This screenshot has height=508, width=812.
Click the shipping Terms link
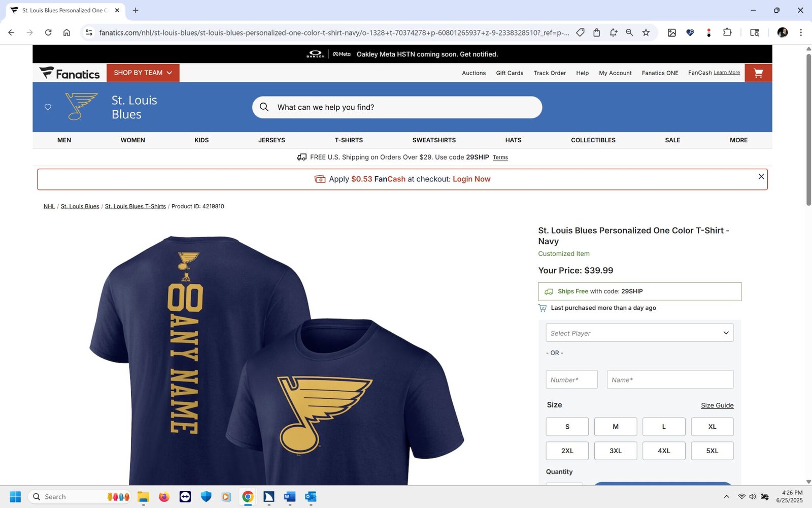point(500,157)
